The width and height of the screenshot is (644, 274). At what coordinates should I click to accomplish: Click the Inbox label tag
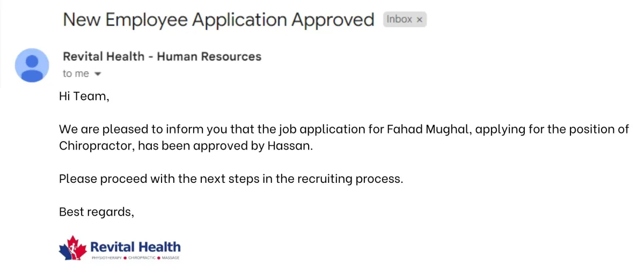coord(399,19)
